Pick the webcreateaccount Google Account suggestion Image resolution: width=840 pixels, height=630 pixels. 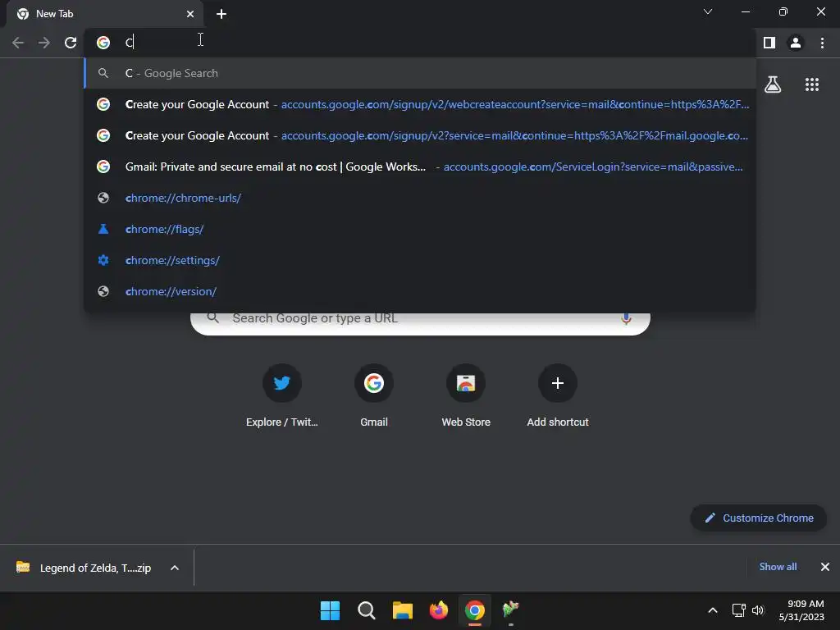(x=420, y=104)
